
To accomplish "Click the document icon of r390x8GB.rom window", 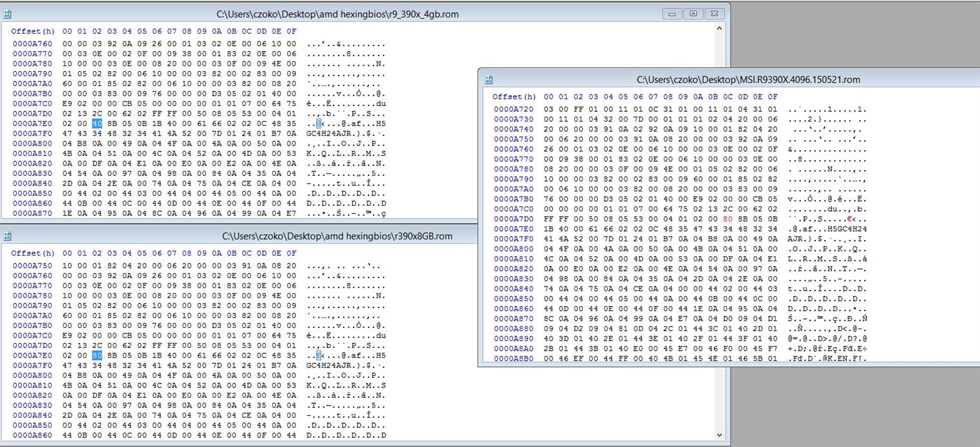I will coord(7,236).
